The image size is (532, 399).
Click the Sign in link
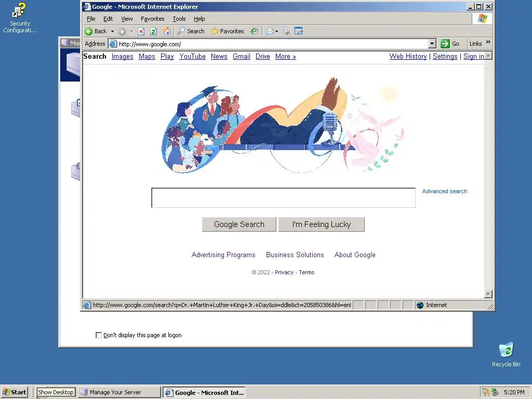coord(474,57)
